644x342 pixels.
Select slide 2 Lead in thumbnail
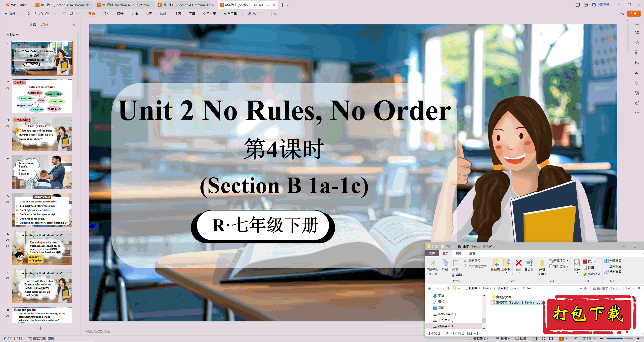(x=42, y=96)
